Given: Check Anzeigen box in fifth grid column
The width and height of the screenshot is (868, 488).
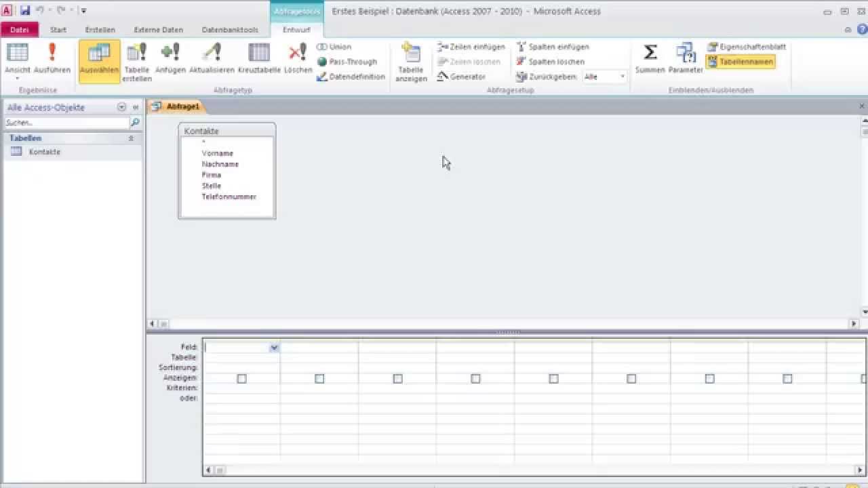Looking at the screenshot, I should point(553,378).
